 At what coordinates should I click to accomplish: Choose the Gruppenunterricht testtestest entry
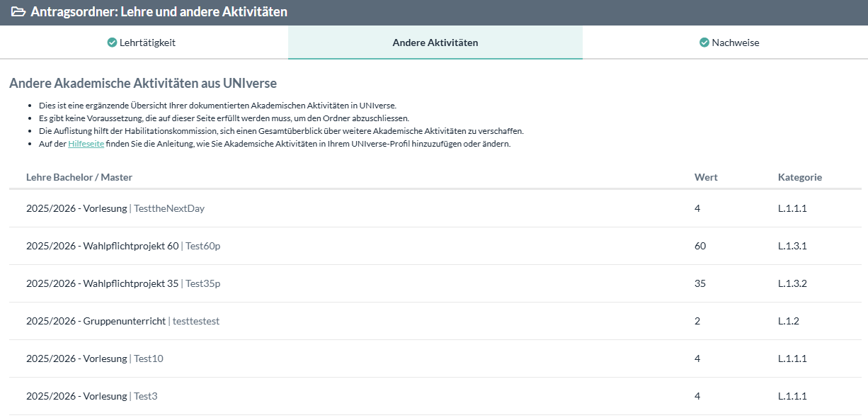pyautogui.click(x=122, y=321)
